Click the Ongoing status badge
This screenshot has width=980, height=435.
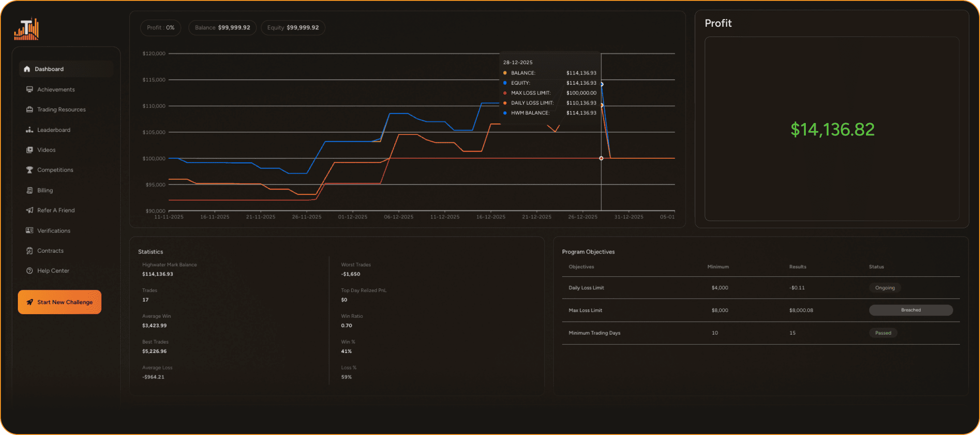[x=885, y=288]
